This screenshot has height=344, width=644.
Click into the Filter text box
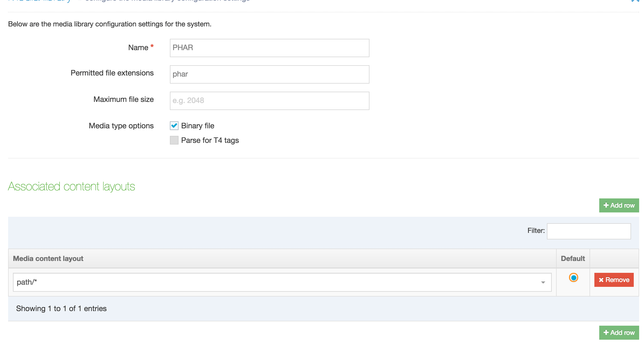click(588, 231)
